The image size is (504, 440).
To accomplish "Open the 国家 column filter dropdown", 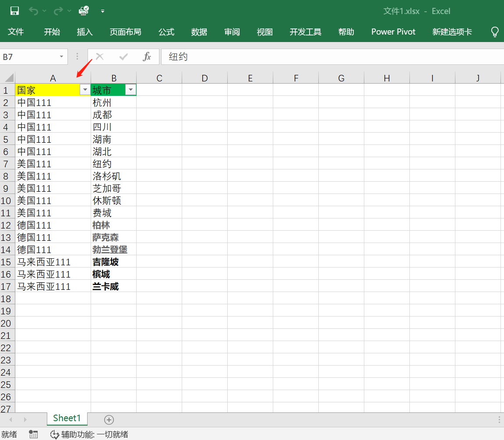I will point(85,90).
